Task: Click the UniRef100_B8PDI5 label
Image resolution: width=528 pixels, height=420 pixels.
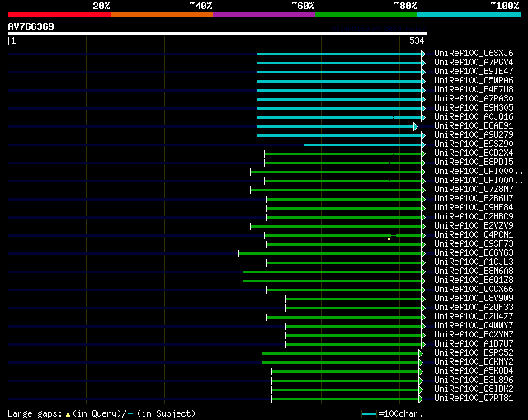Action: coord(474,163)
